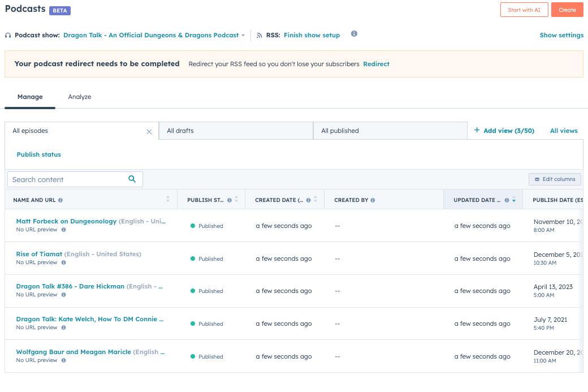588x392 pixels.
Task: Switch to the Manage tab
Action: [x=30, y=97]
